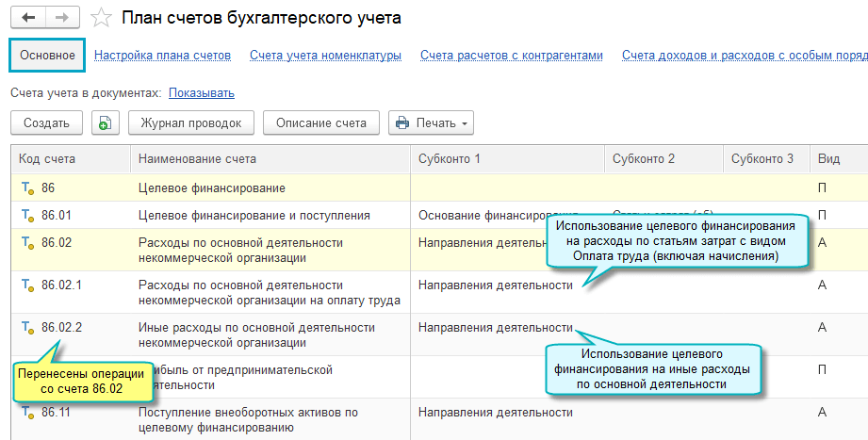Add this page to favorites with the star

(102, 18)
